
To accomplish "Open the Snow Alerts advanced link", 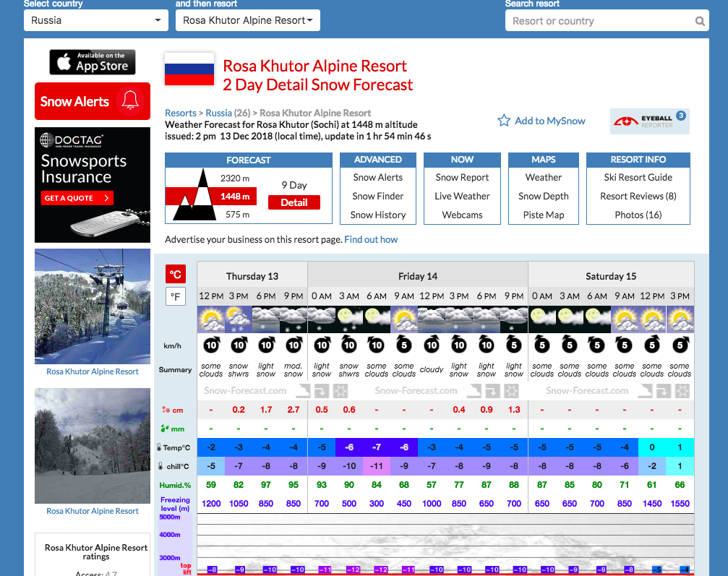I will 378,177.
